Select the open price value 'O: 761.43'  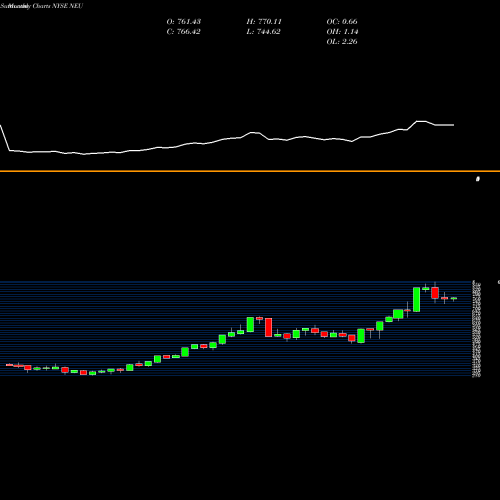[184, 22]
